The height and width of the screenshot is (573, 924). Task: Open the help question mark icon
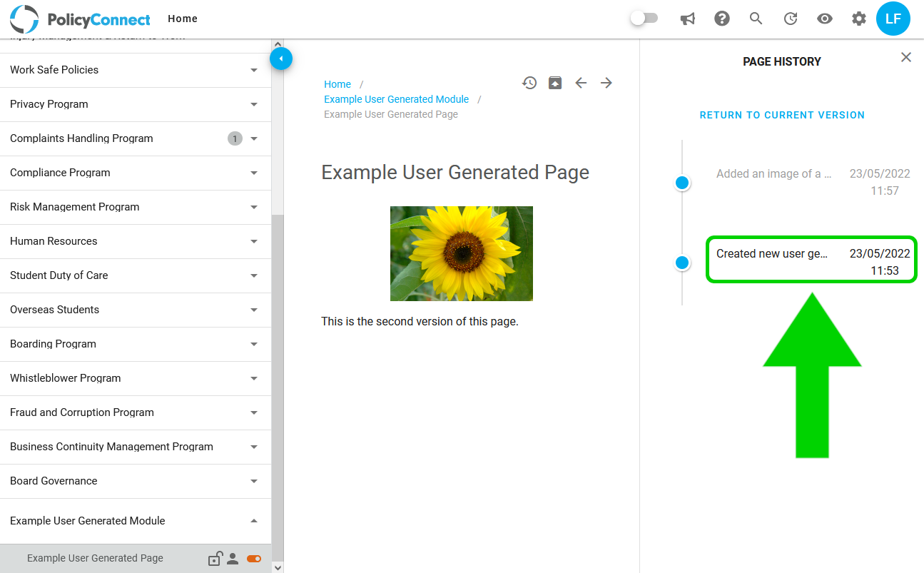pyautogui.click(x=722, y=19)
